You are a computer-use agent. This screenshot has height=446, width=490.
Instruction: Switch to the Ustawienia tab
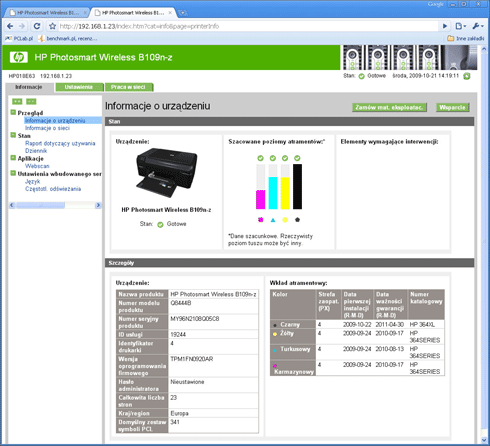79,87
